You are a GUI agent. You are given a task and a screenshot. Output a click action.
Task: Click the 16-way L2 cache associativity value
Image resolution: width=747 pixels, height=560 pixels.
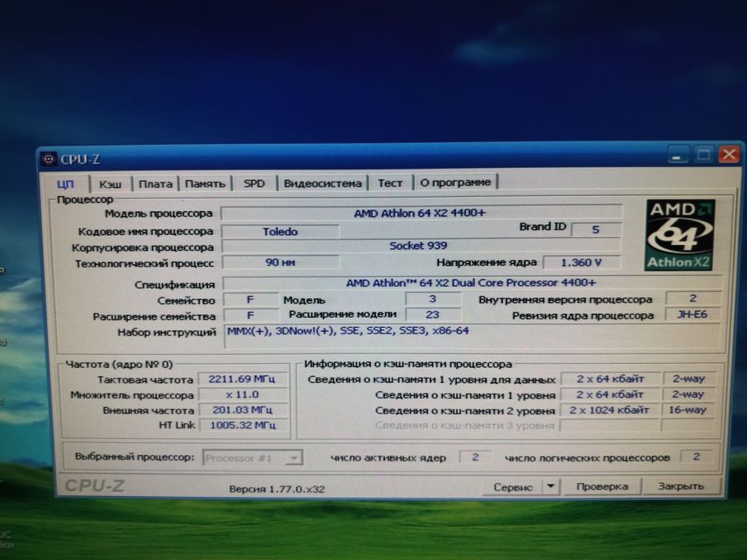[x=688, y=410]
